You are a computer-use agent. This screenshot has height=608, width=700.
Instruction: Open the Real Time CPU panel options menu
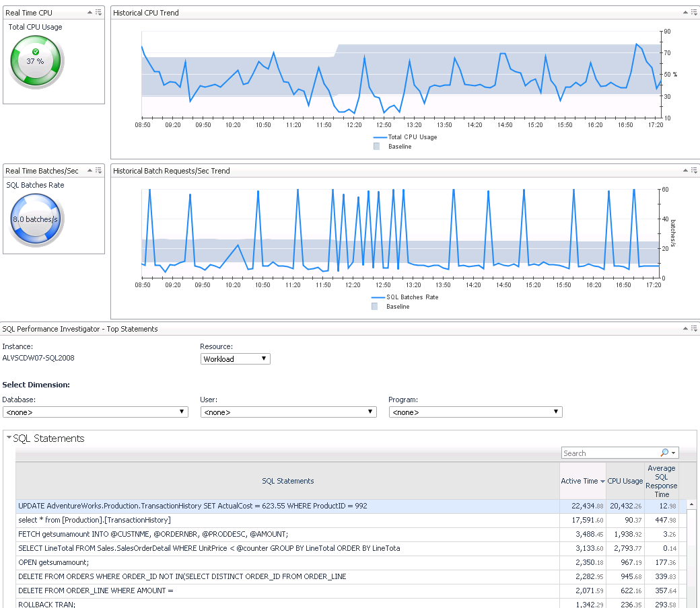tap(98, 12)
